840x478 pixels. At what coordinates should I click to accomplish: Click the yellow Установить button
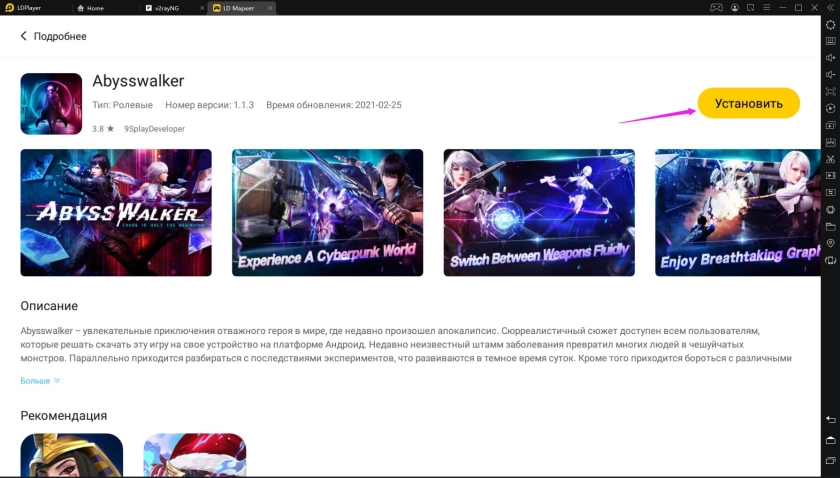click(748, 103)
